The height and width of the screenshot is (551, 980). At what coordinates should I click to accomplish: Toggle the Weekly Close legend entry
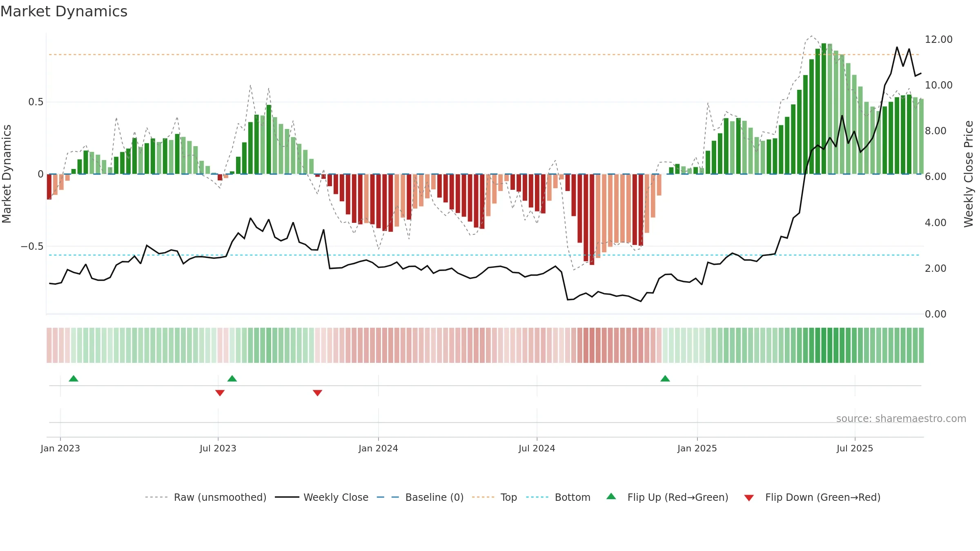pyautogui.click(x=321, y=497)
